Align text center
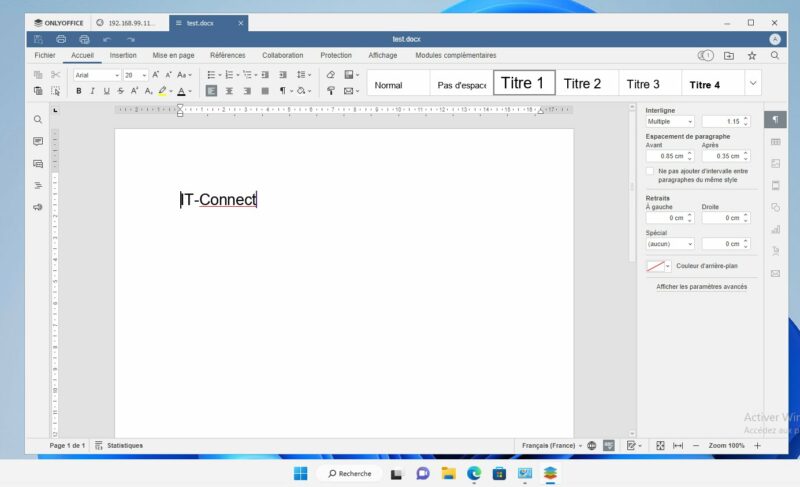This screenshot has width=800, height=487. (x=229, y=91)
